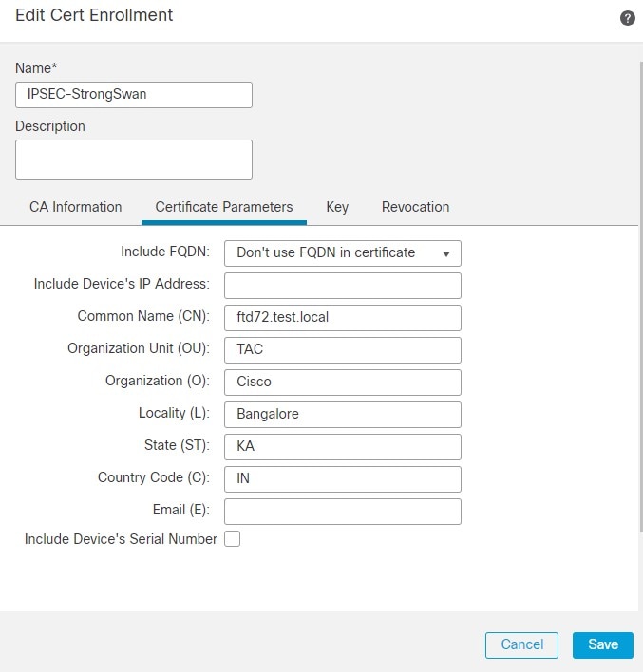
Task: Open the Key tab
Action: click(x=337, y=207)
